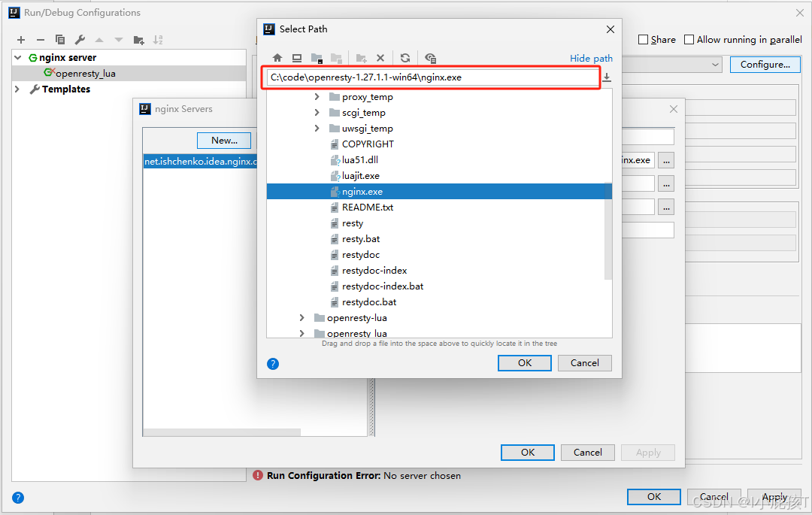The width and height of the screenshot is (812, 515).
Task: Expand the openresty_lua folder
Action: pos(302,333)
